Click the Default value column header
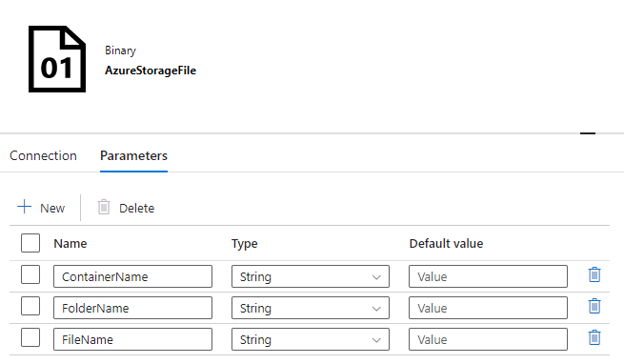Image resolution: width=624 pixels, height=364 pixels. click(446, 243)
